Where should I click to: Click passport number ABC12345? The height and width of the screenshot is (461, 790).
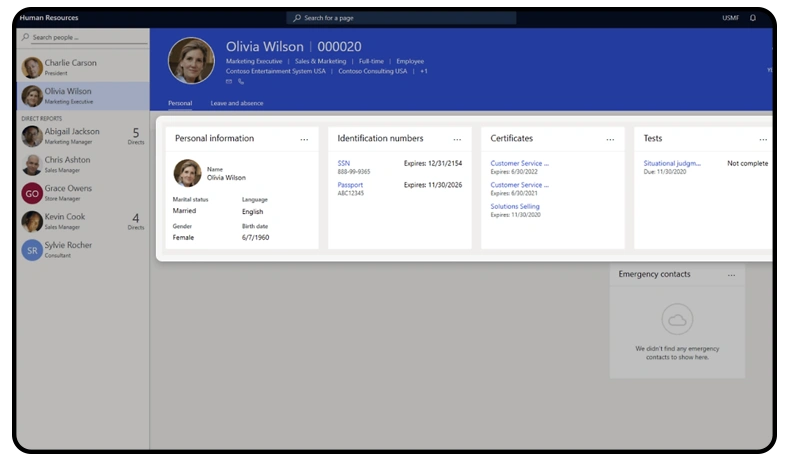pyautogui.click(x=351, y=193)
